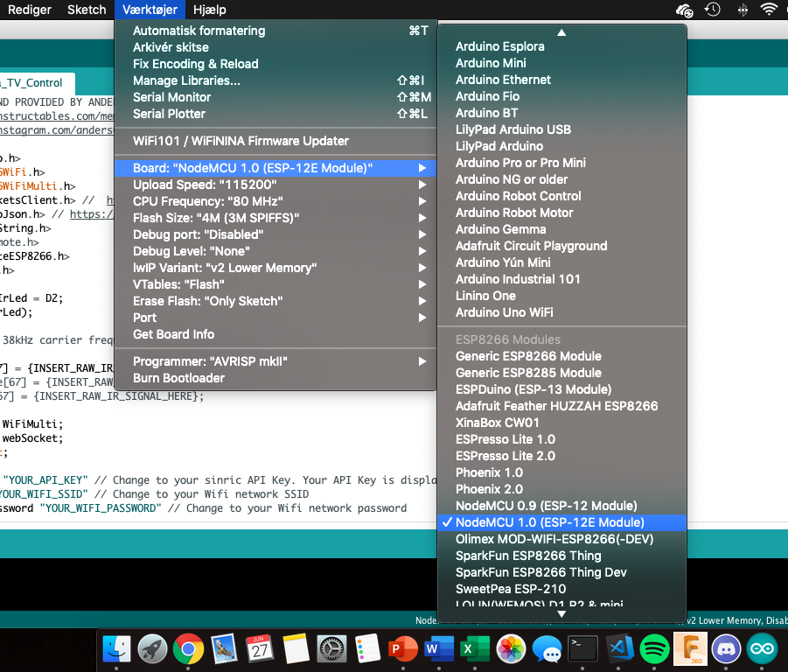Open Mail stamp icon in dock
Image resolution: width=788 pixels, height=672 pixels.
coord(224,649)
